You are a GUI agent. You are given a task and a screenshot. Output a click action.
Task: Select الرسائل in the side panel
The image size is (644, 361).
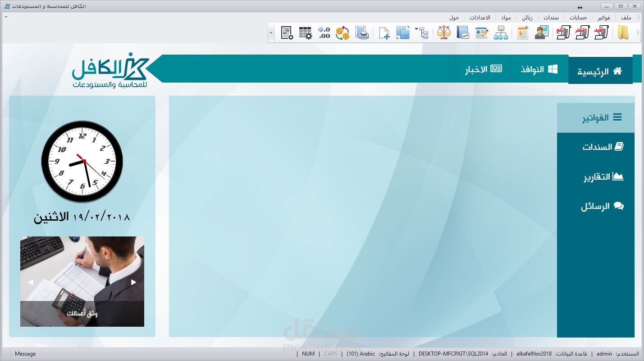tap(595, 206)
